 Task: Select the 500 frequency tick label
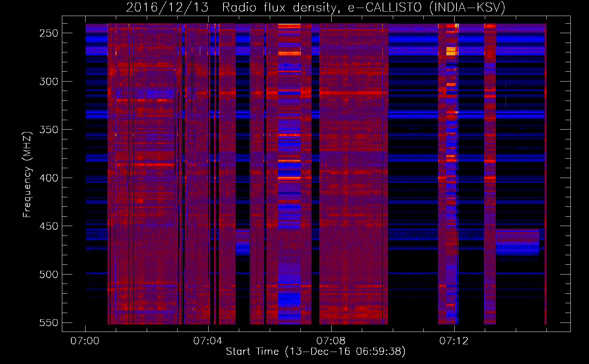(x=49, y=274)
